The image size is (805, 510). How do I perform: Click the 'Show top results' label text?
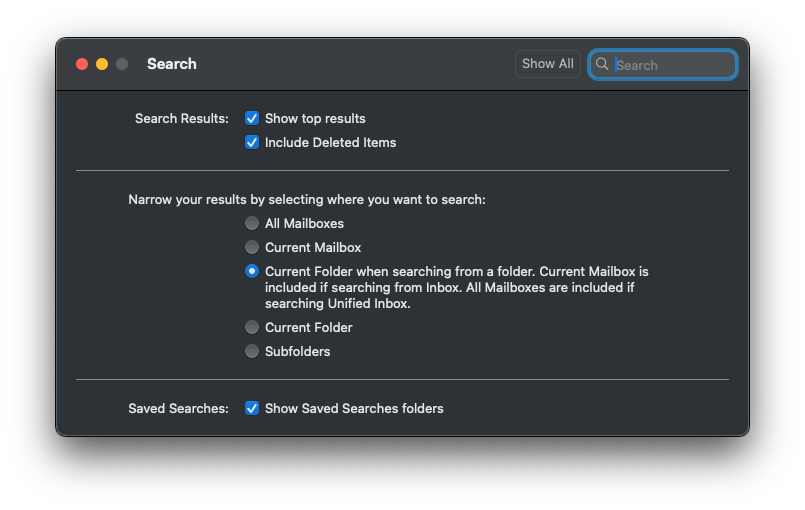click(315, 119)
